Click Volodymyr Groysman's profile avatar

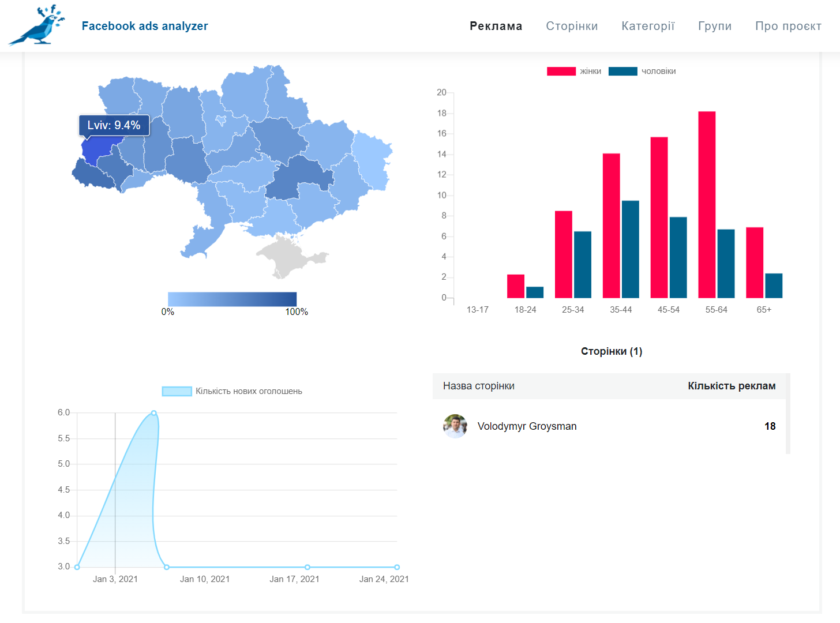455,426
